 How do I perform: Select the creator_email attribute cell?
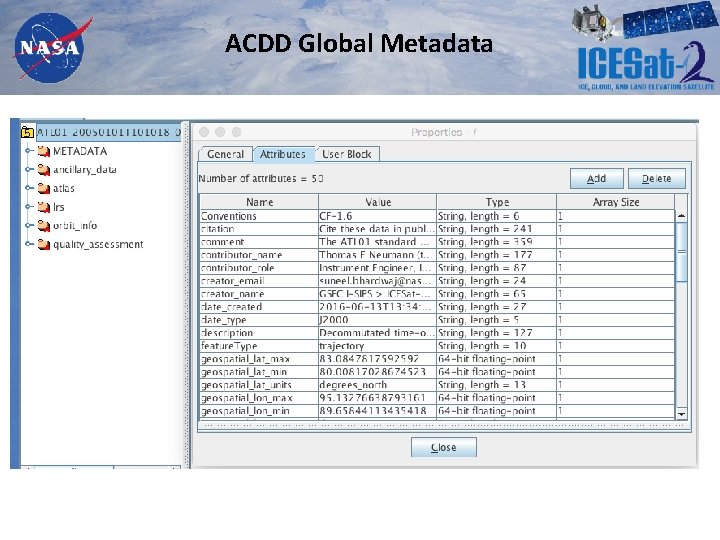coord(259,281)
